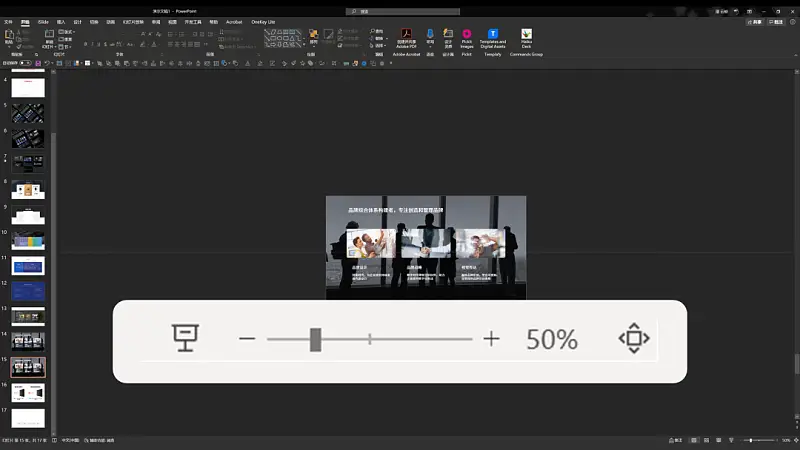This screenshot has height=450, width=800.
Task: Click the Notes button in status bar
Action: point(676,440)
